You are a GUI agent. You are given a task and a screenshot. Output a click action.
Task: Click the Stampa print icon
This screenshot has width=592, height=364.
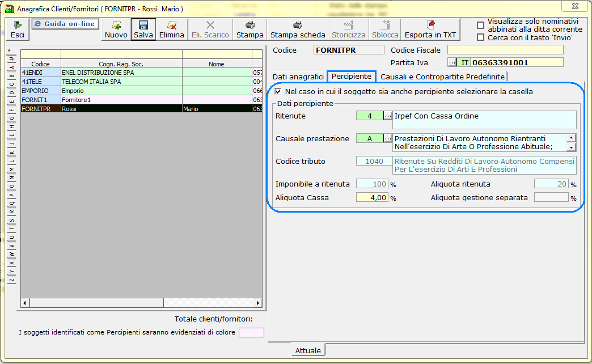[250, 29]
